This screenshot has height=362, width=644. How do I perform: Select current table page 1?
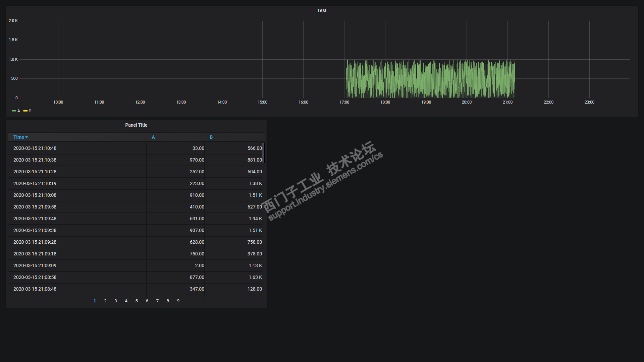tap(95, 301)
